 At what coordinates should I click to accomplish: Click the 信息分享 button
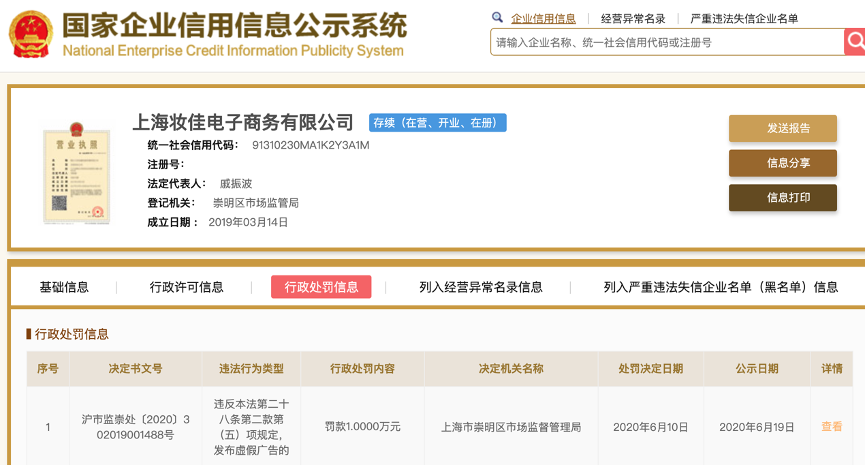click(783, 163)
